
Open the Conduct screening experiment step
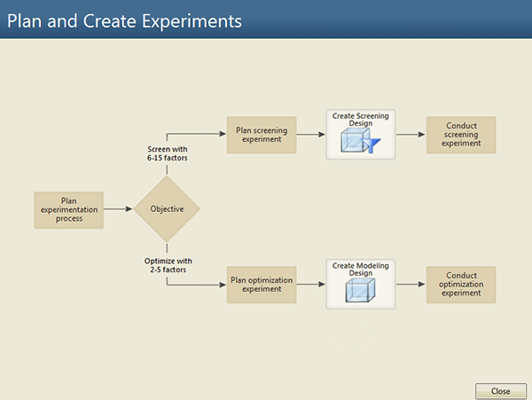pyautogui.click(x=460, y=135)
